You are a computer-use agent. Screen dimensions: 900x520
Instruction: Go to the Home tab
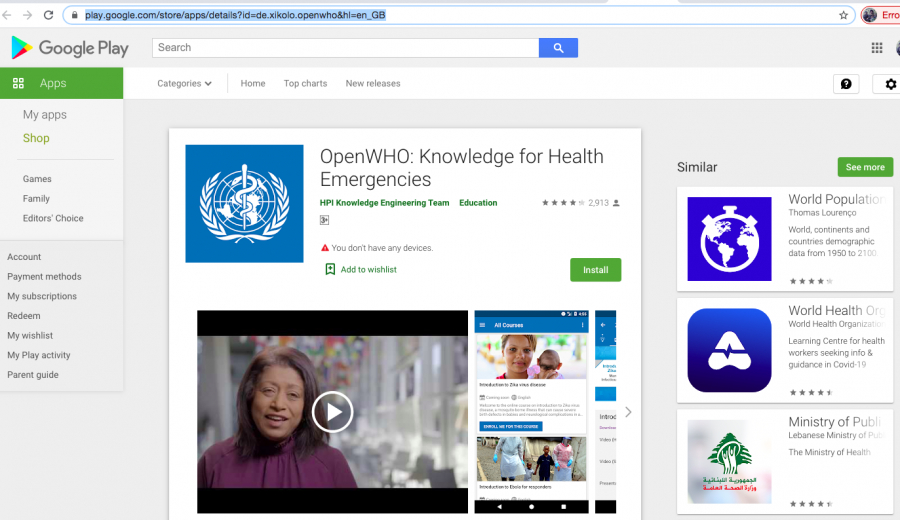[253, 83]
